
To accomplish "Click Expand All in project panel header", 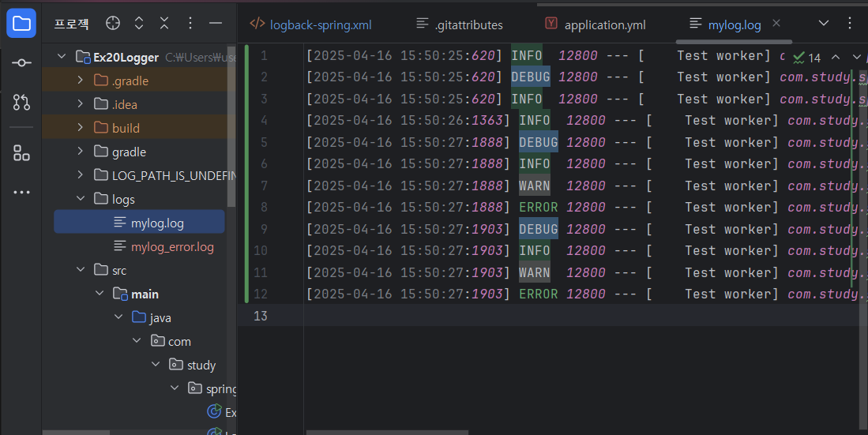I will tap(139, 24).
